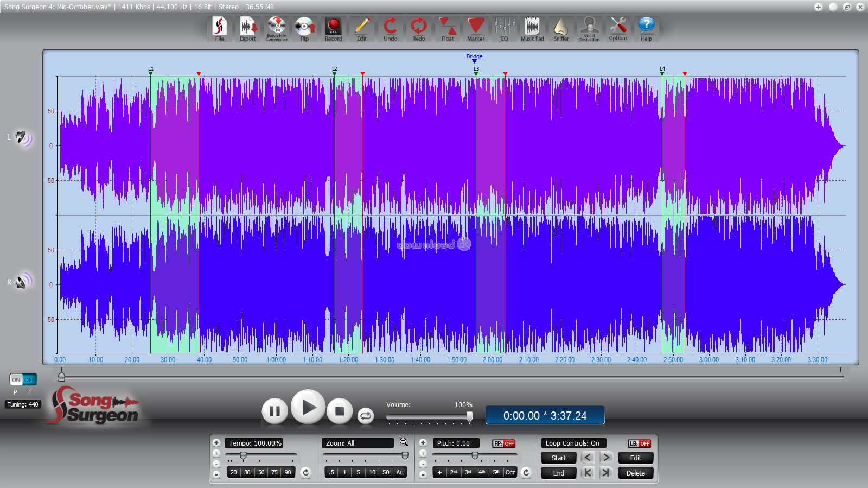Click the Tempo slider handle

coord(243,455)
